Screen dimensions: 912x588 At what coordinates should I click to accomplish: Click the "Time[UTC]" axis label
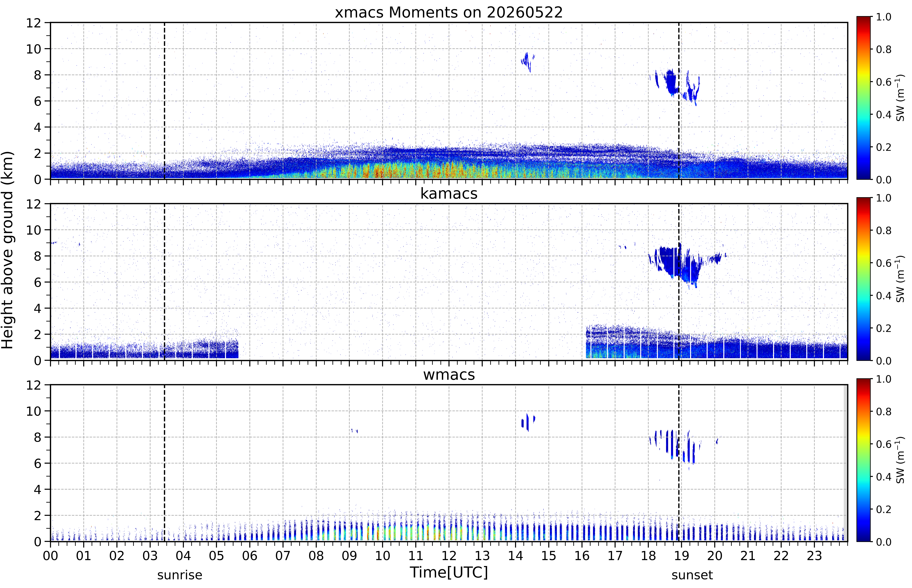449,572
